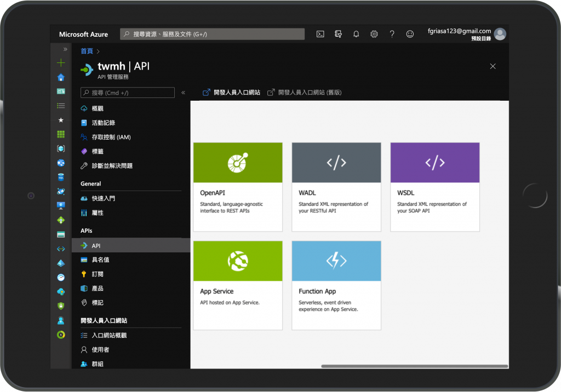Close the twmh API blade with the X

(493, 66)
